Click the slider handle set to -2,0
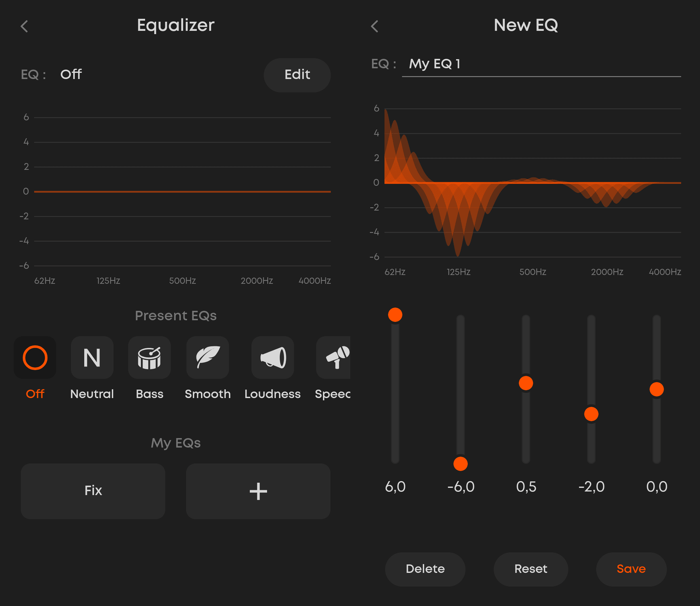Viewport: 700px width, 606px height. click(x=591, y=414)
